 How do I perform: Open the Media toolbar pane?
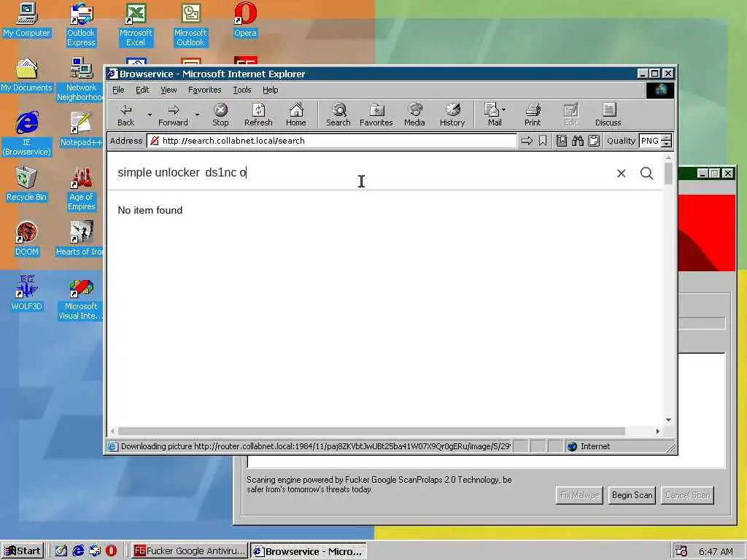click(414, 115)
